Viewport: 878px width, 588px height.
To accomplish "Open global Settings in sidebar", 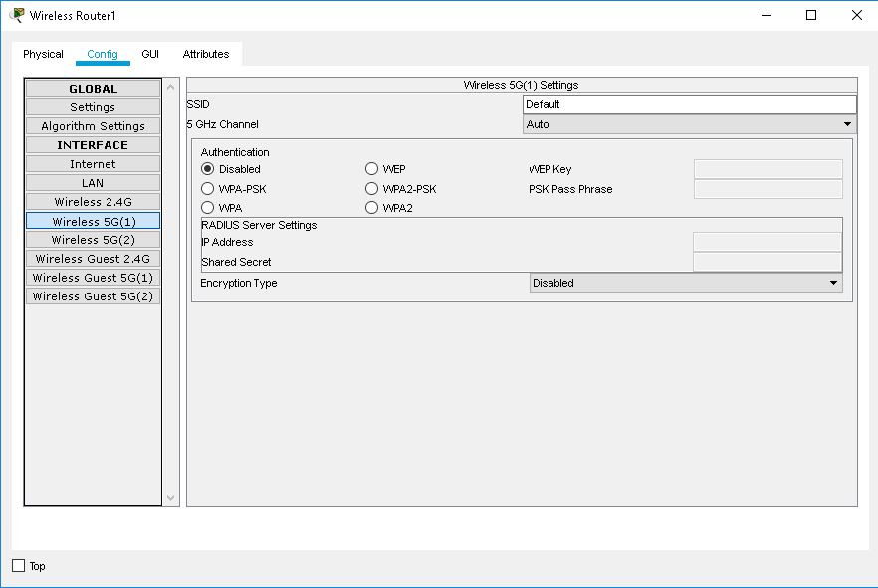I will click(x=93, y=107).
